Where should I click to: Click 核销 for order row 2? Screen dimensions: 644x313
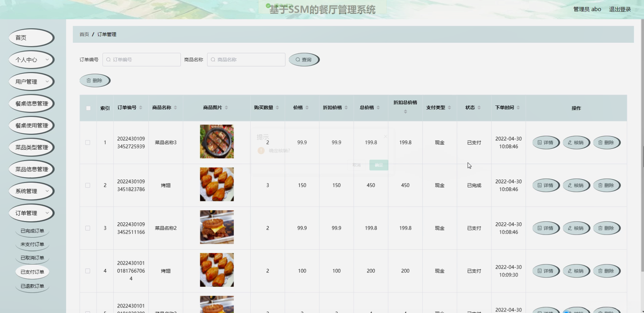(x=576, y=185)
